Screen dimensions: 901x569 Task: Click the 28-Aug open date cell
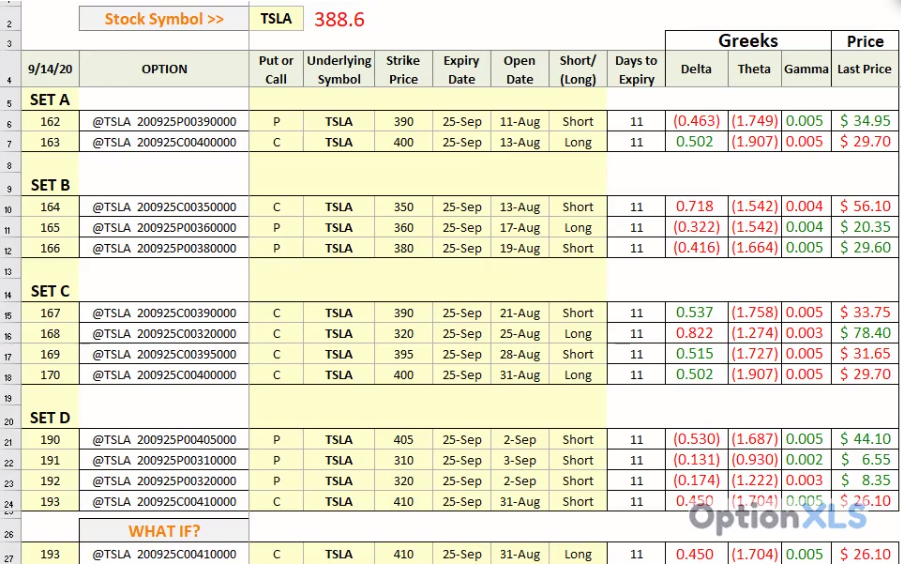coord(519,355)
